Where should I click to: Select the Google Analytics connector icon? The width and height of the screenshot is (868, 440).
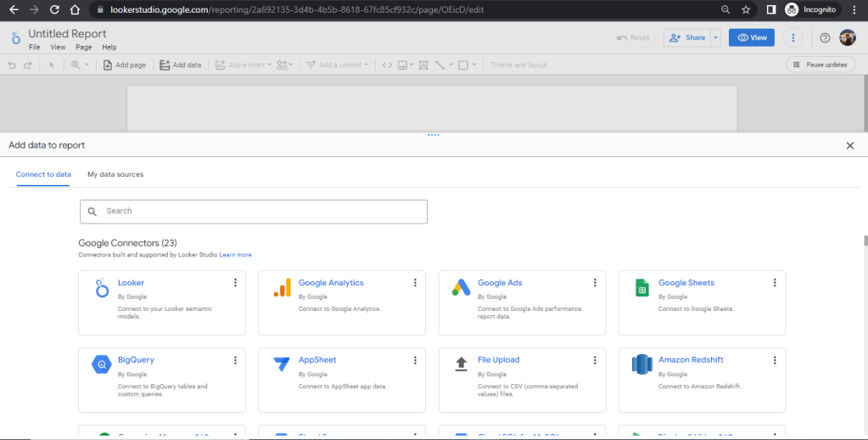click(282, 289)
